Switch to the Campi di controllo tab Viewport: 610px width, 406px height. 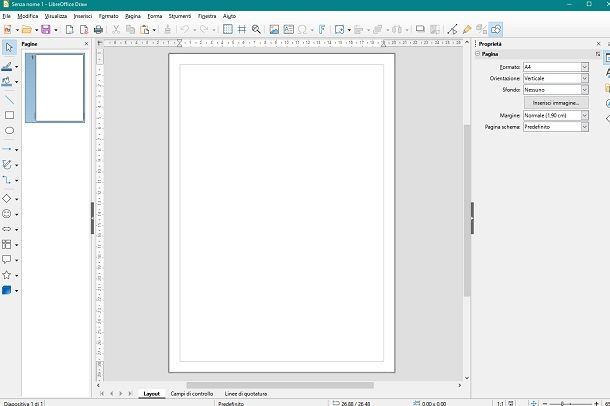tap(192, 394)
